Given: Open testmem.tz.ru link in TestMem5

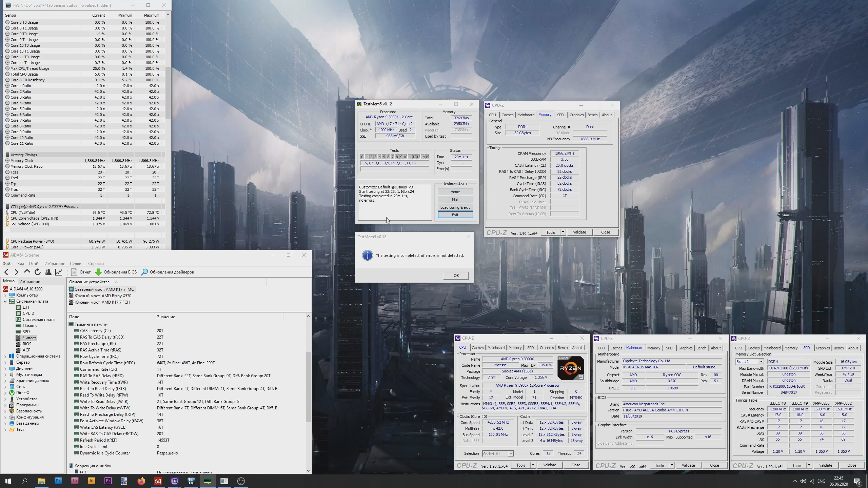Looking at the screenshot, I should click(455, 184).
